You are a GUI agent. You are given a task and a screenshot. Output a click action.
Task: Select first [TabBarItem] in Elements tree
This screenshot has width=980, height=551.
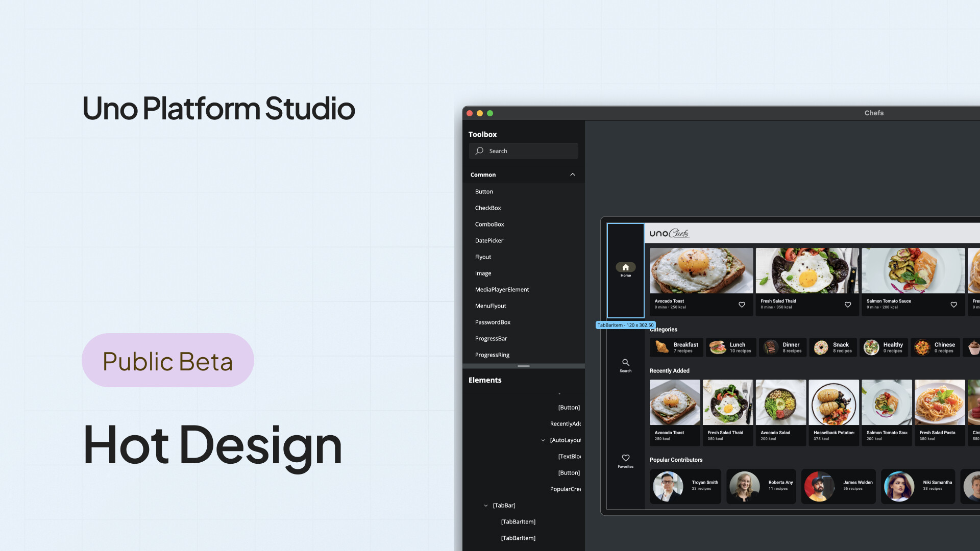point(518,521)
